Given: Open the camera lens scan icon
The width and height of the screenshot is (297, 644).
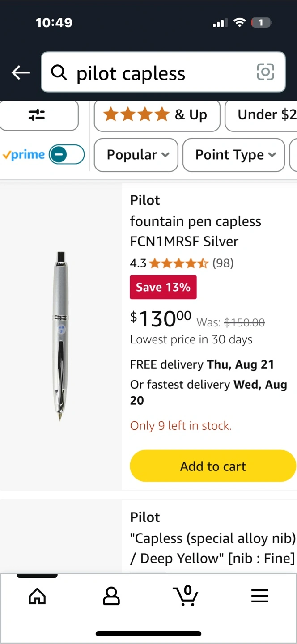Looking at the screenshot, I should 265,72.
